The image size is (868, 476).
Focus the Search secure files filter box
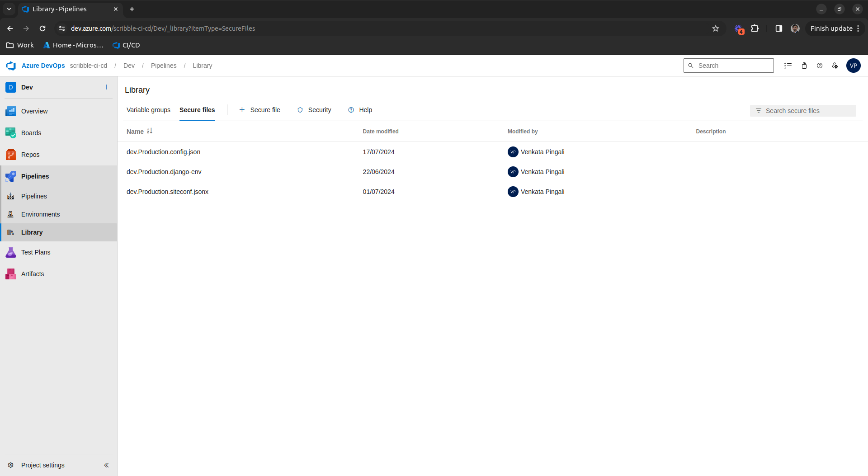[803, 111]
